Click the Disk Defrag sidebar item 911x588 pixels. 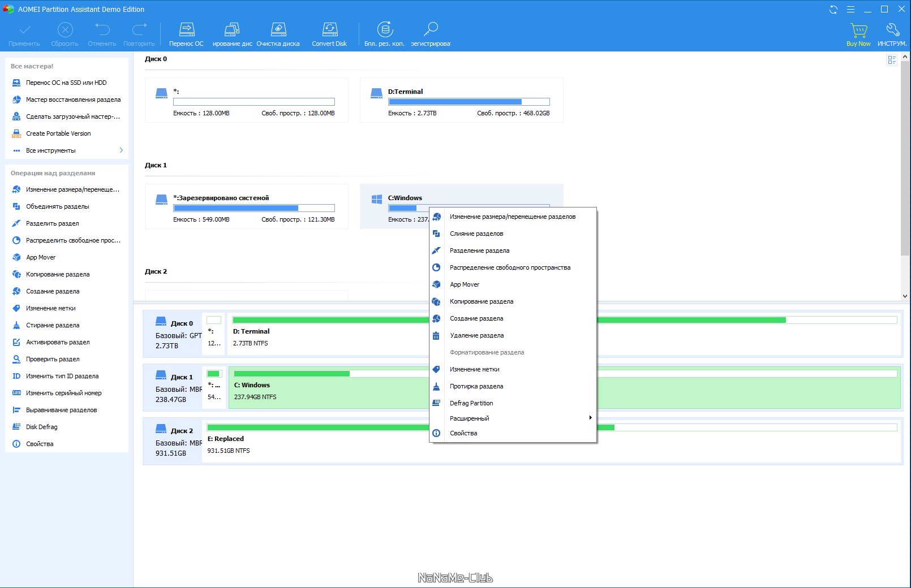coord(42,427)
